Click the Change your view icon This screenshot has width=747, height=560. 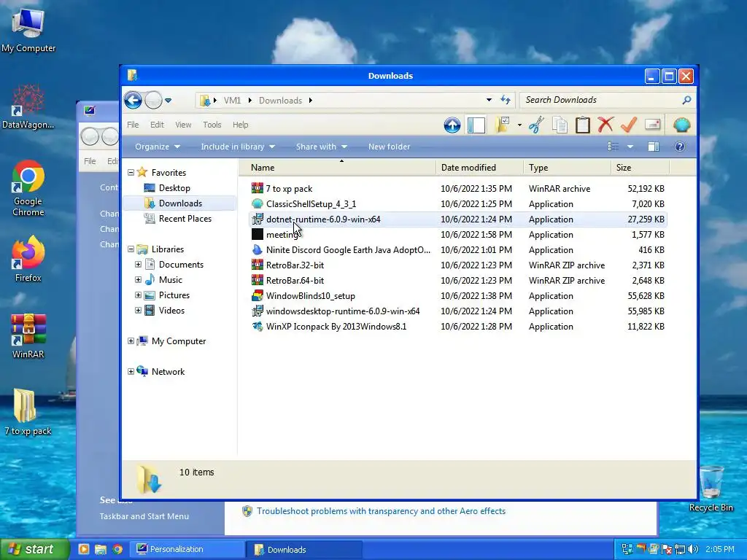[613, 147]
